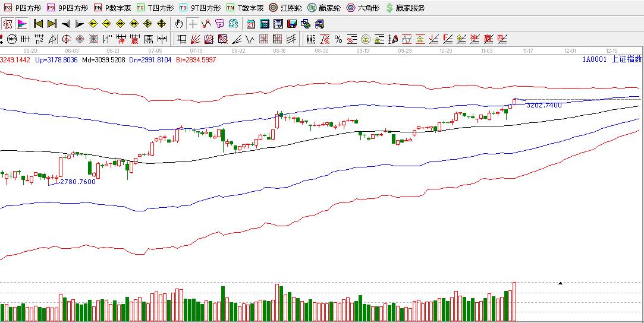Click the 赢家服务 service link
The image size is (644, 323).
click(406, 8)
